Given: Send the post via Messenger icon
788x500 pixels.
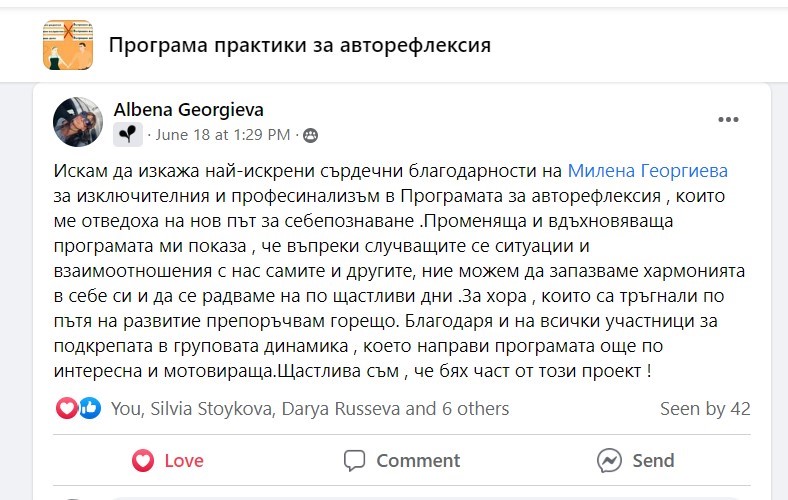Looking at the screenshot, I should 635,461.
